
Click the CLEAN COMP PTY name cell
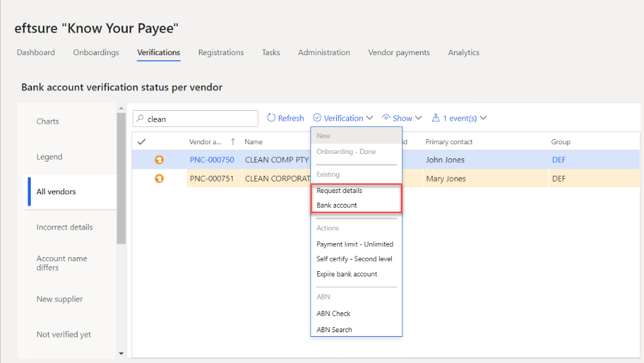pos(276,160)
